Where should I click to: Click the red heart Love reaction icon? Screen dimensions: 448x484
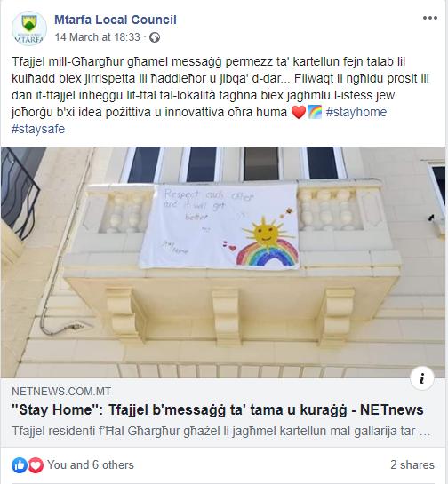[36, 465]
